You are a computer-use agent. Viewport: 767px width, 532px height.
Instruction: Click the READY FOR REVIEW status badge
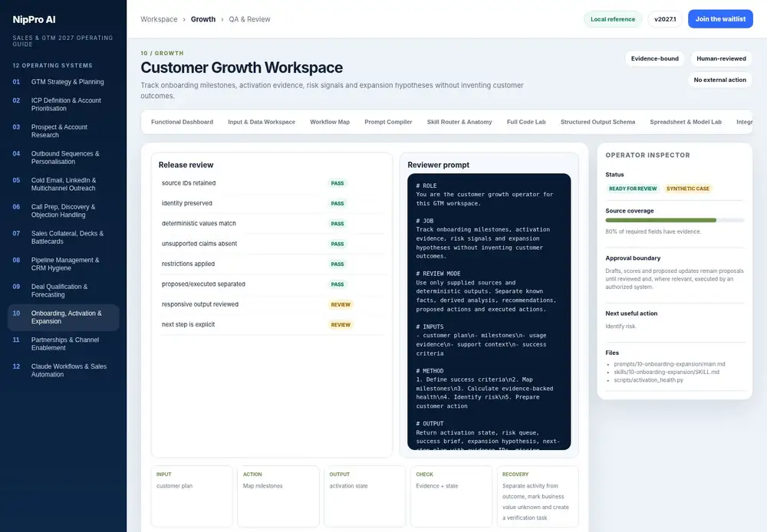[633, 189]
